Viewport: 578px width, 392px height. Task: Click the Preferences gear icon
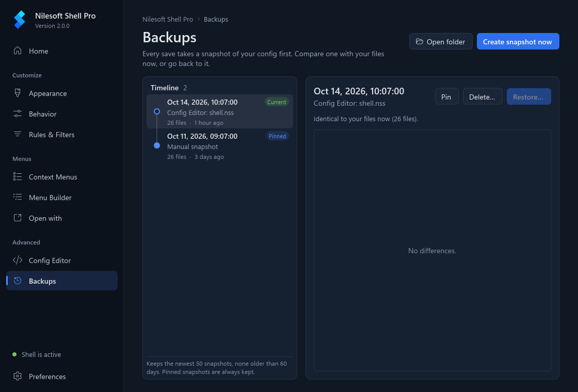18,376
